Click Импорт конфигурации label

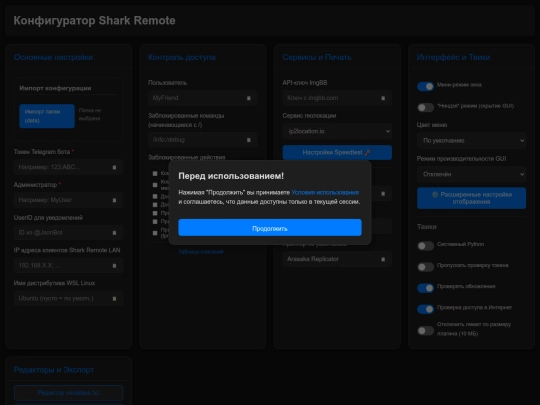click(55, 88)
